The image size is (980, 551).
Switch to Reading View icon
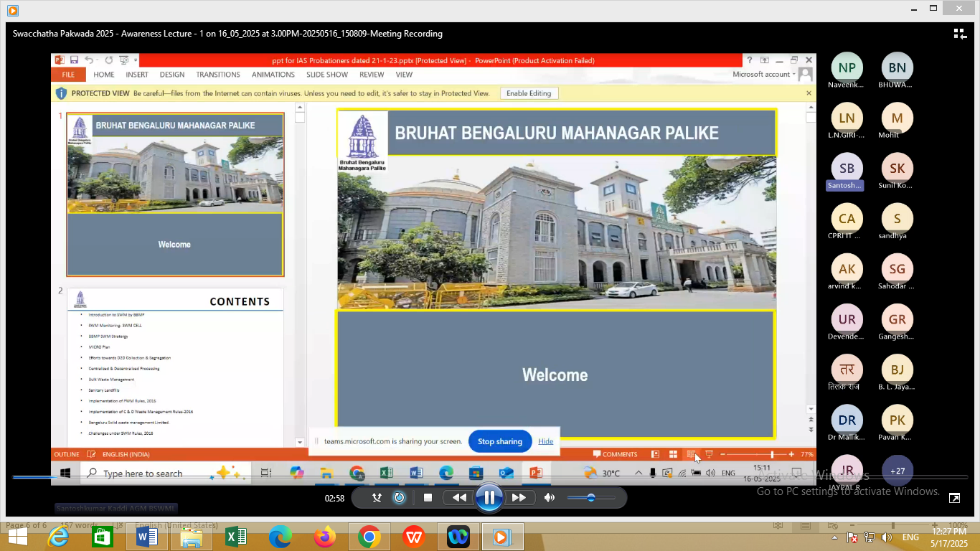691,454
